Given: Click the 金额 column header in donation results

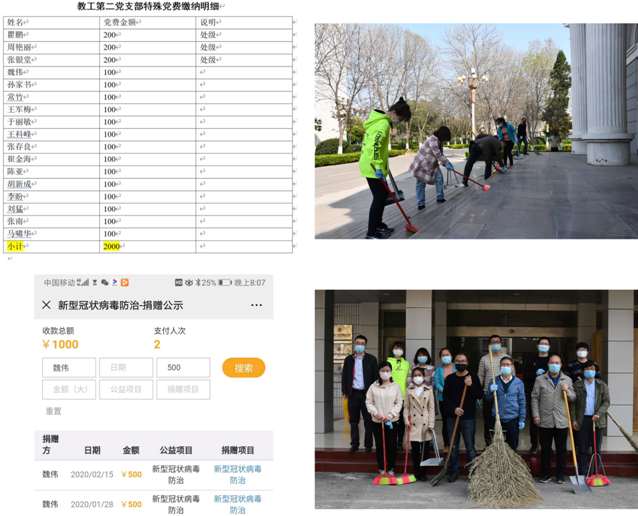Looking at the screenshot, I should pos(131,450).
